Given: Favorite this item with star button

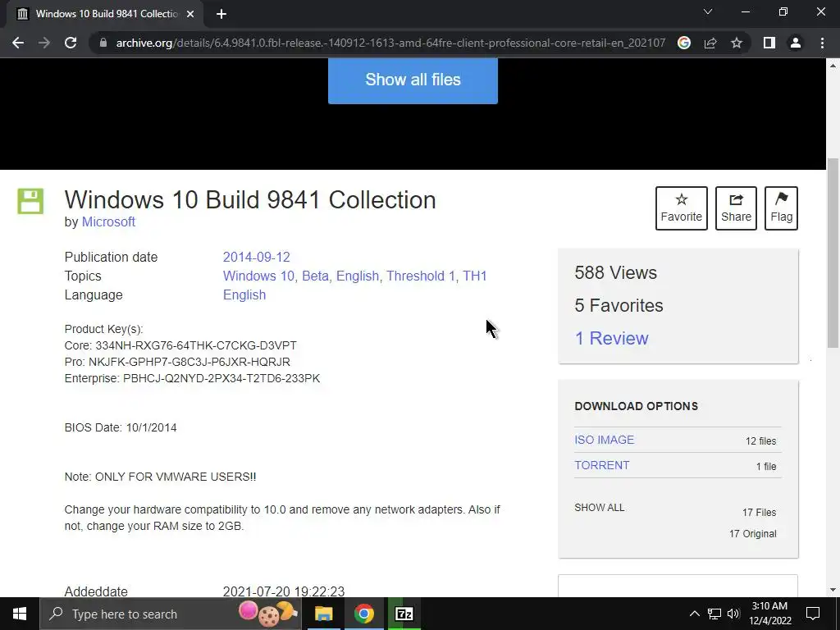Looking at the screenshot, I should point(681,208).
